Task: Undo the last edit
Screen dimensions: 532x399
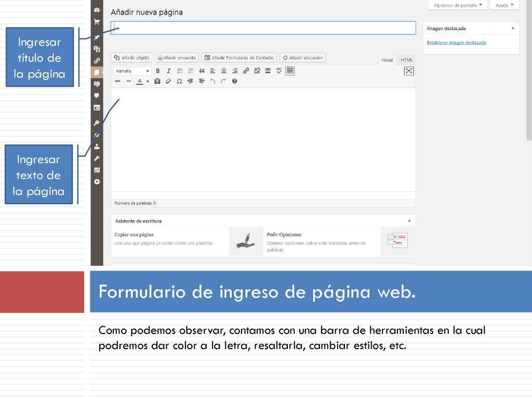Action: coord(212,81)
